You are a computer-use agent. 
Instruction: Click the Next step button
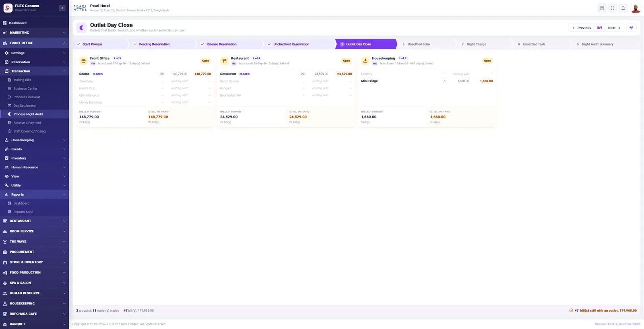coord(614,28)
